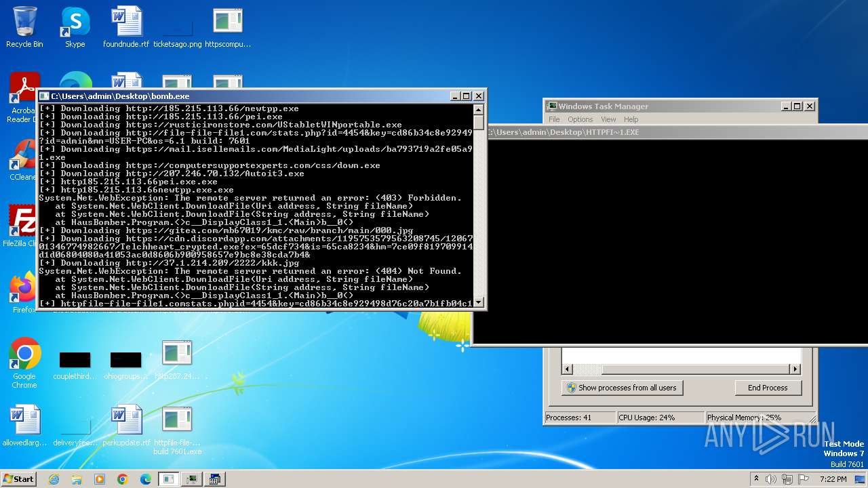The width and height of the screenshot is (868, 488).
Task: Switch to second console taskbar button
Action: tap(215, 479)
